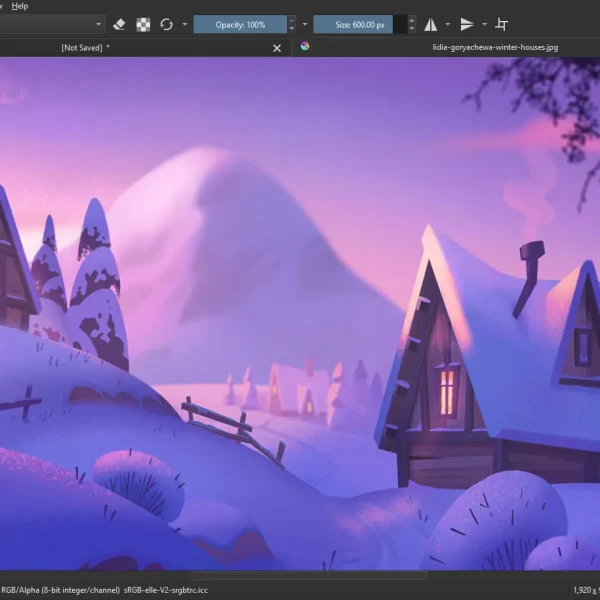Click the Krita icon on the image tab

(305, 46)
